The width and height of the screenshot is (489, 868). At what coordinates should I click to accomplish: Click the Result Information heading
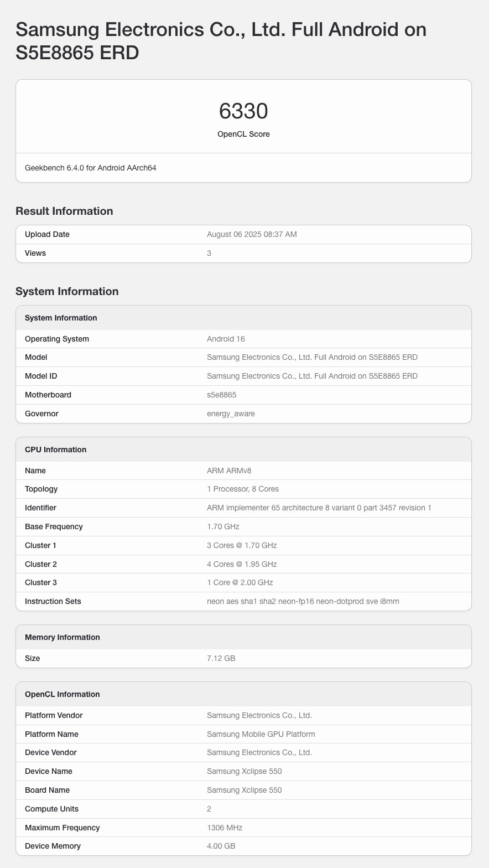coord(64,211)
